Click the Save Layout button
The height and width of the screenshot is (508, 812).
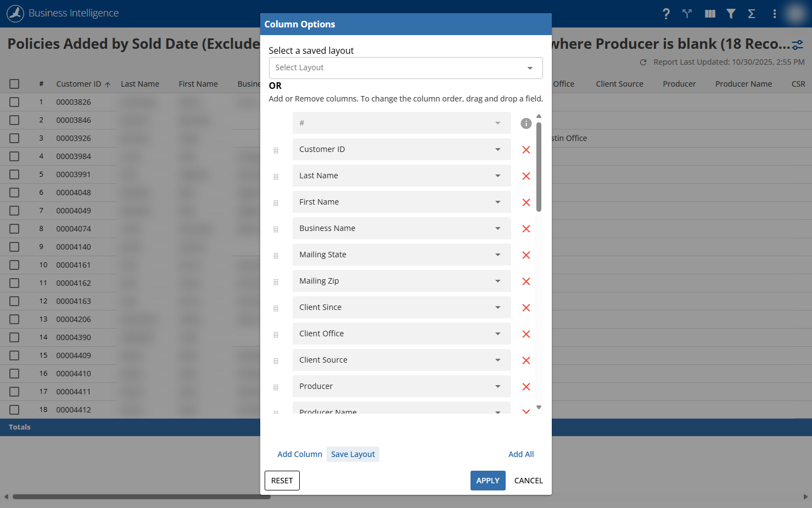[x=353, y=454]
